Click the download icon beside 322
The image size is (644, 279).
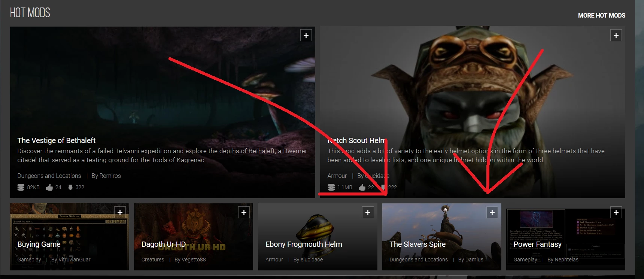point(70,187)
